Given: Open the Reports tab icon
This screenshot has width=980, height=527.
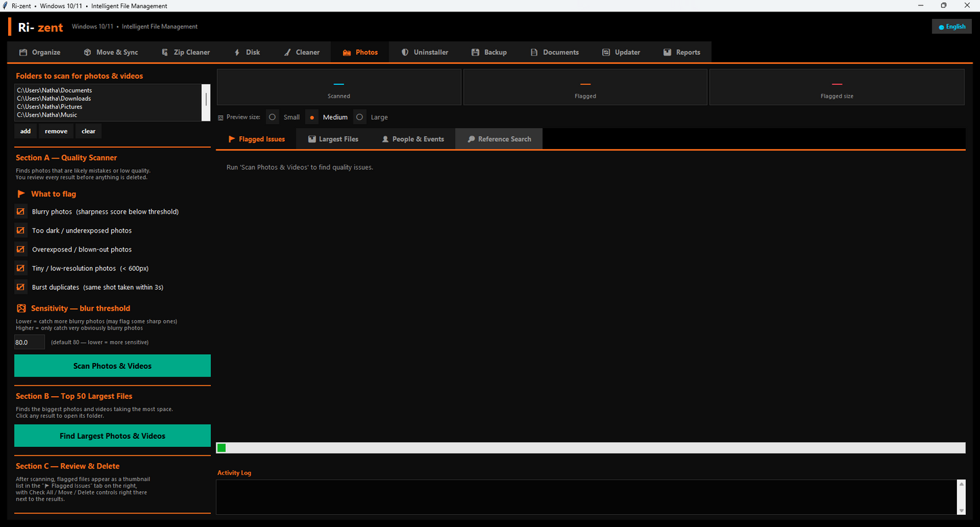Looking at the screenshot, I should pos(667,52).
